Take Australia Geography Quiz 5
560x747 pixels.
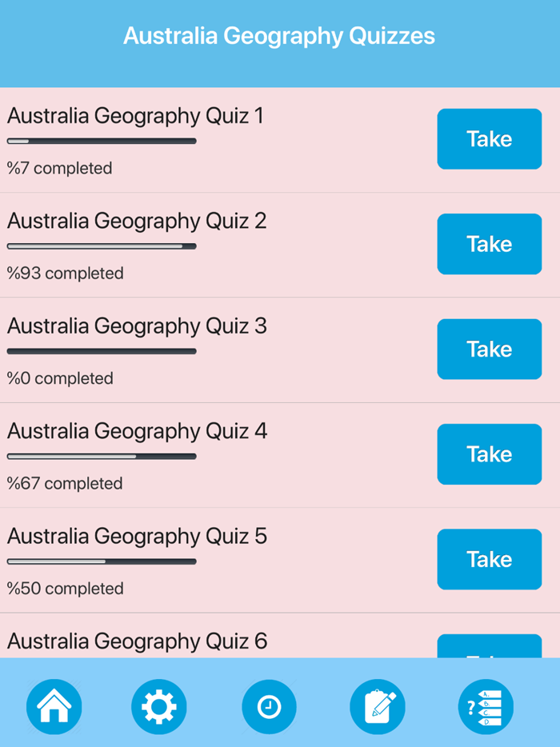click(489, 559)
